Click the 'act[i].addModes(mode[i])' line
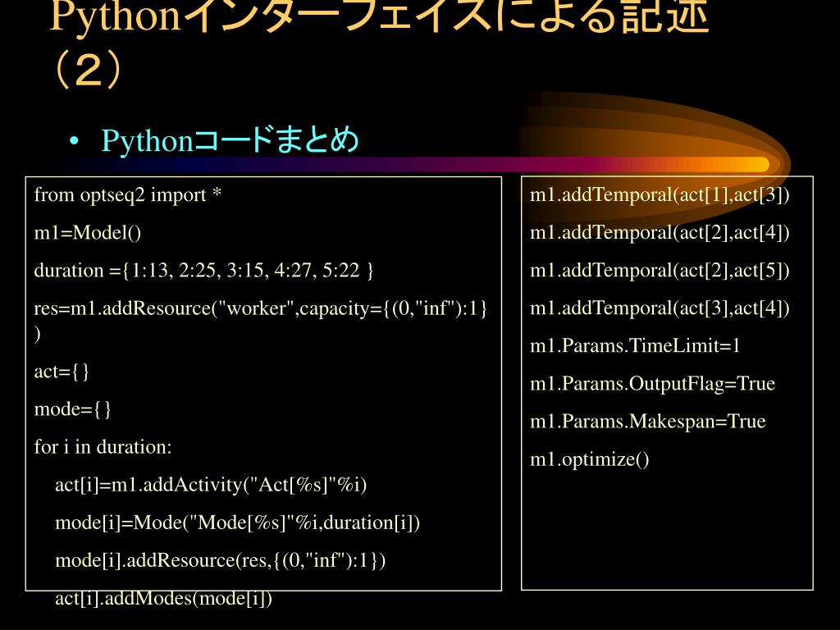Image resolution: width=840 pixels, height=630 pixels. coord(163,598)
